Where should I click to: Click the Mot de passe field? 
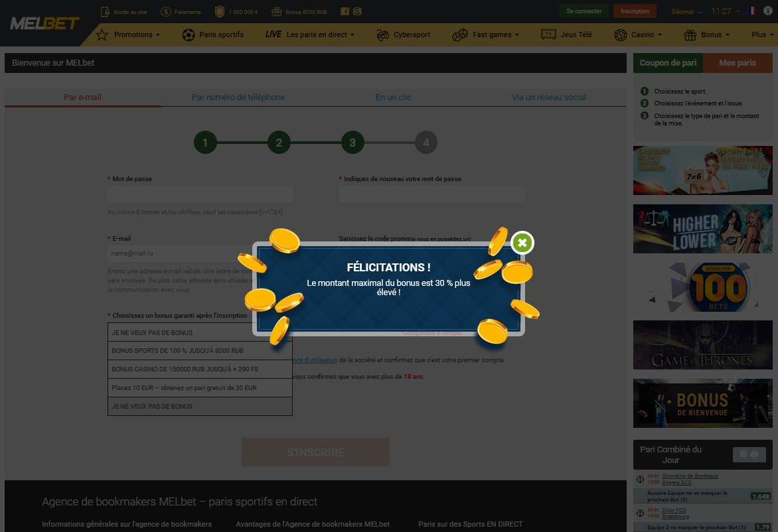pyautogui.click(x=200, y=194)
